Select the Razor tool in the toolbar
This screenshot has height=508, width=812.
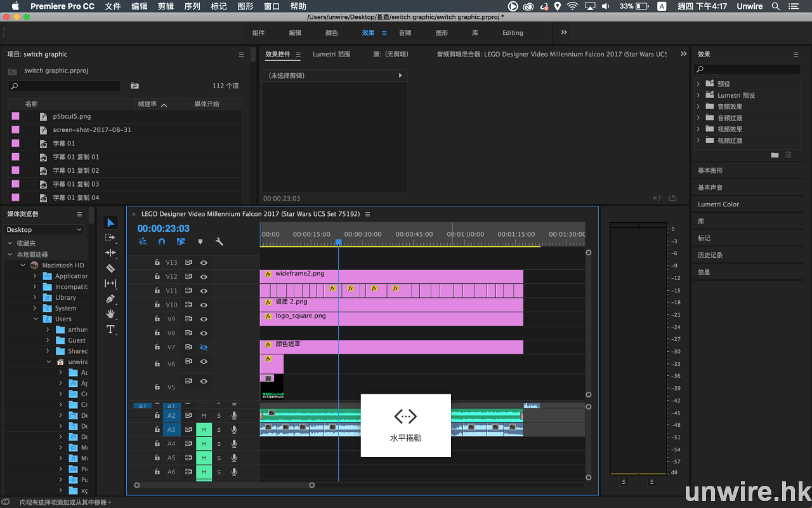pyautogui.click(x=110, y=268)
